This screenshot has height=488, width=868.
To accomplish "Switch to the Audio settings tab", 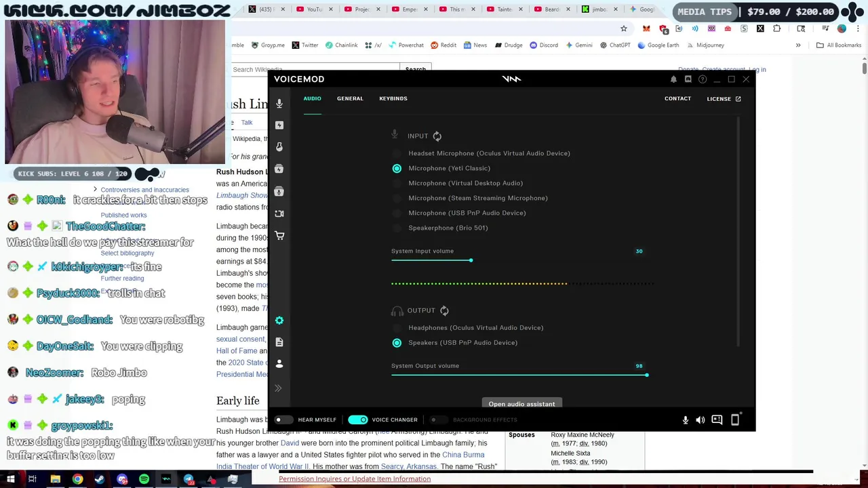I will [x=312, y=98].
